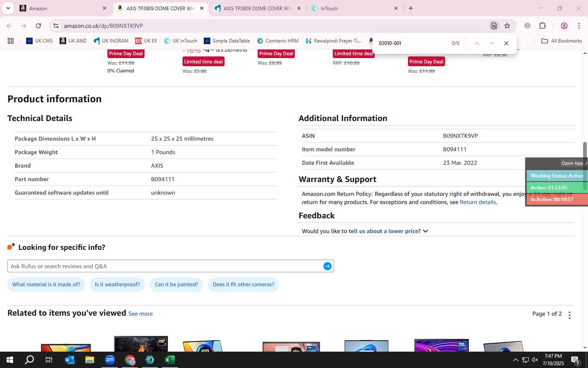This screenshot has height=368, width=588.
Task: Open the UK AMZ bookmark
Action: pos(73,41)
